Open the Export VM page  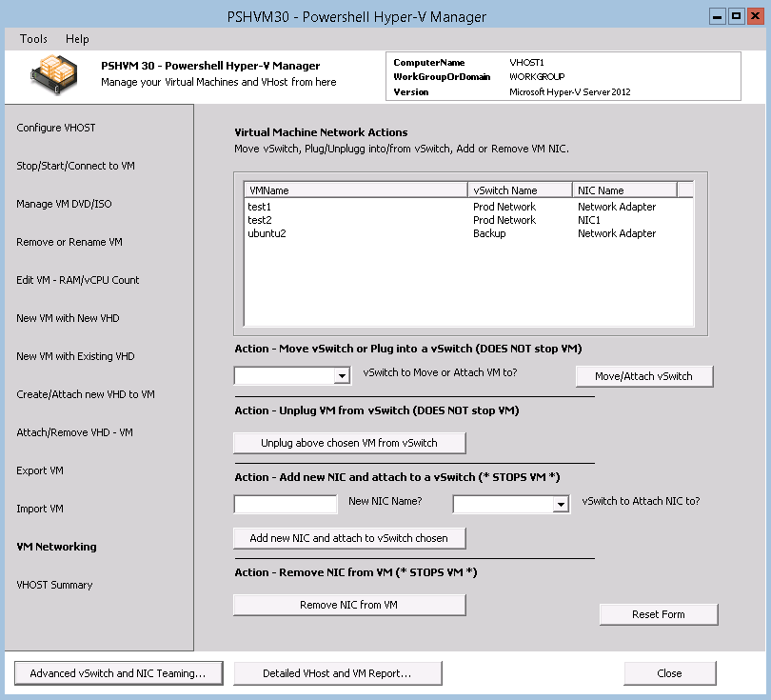click(x=40, y=470)
